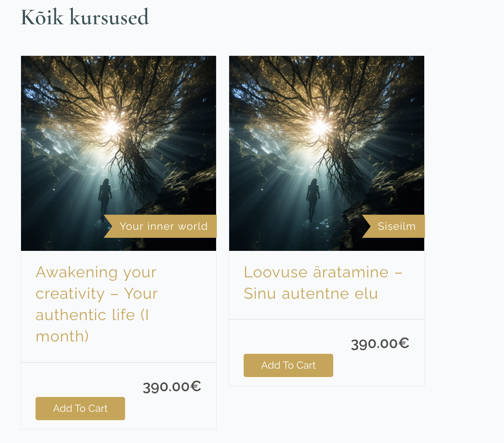Select the Siseilm category ribbon
Screen dimensions: 504x443
pyautogui.click(x=393, y=226)
